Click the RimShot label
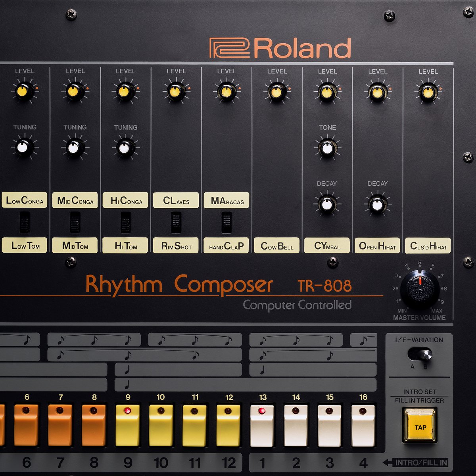This screenshot has height=476, width=476. pyautogui.click(x=176, y=246)
